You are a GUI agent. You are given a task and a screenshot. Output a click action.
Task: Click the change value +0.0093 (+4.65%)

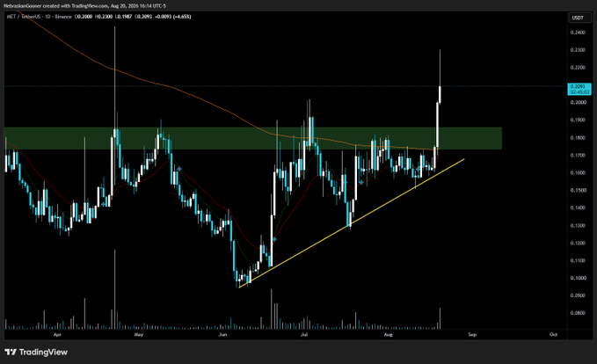[x=173, y=17]
